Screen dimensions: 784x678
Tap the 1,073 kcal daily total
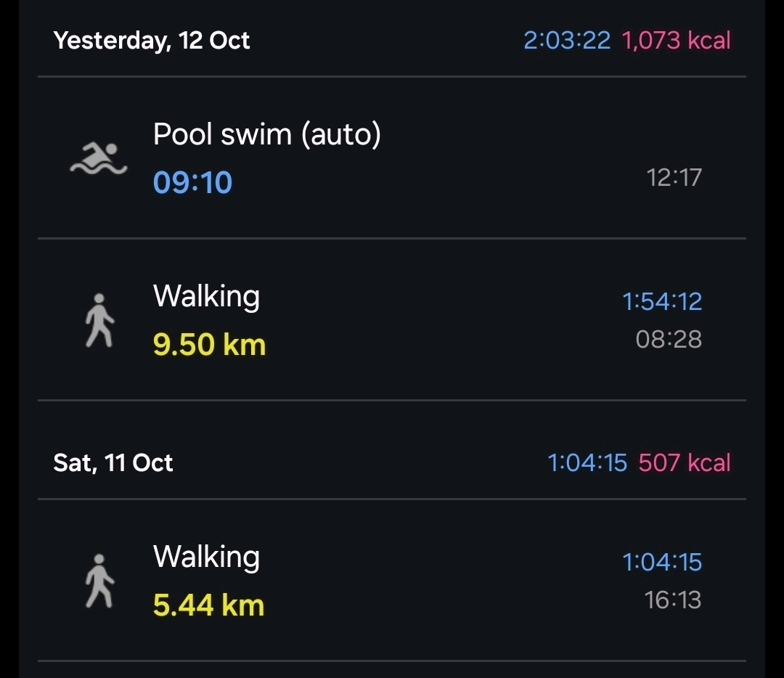[x=676, y=40]
